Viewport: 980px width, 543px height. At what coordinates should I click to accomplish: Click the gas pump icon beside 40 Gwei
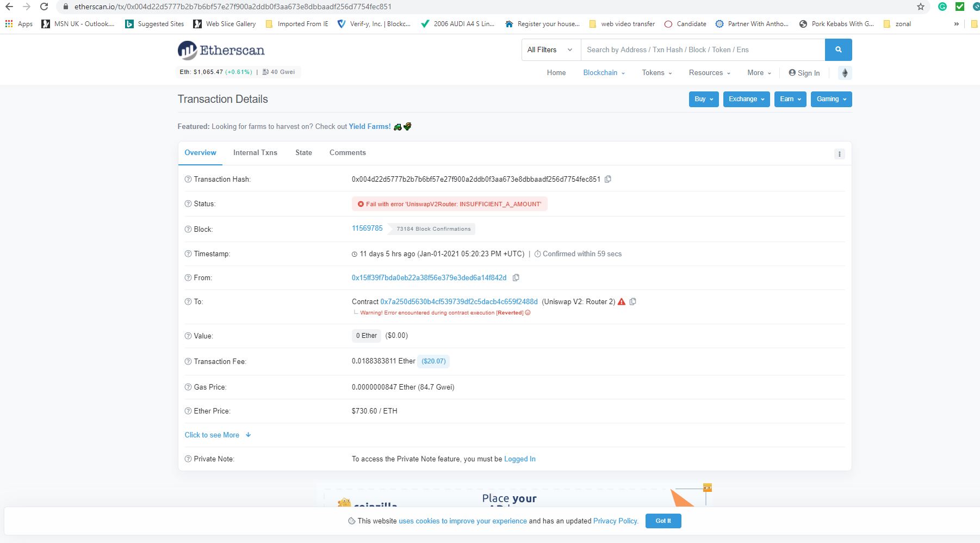[265, 71]
